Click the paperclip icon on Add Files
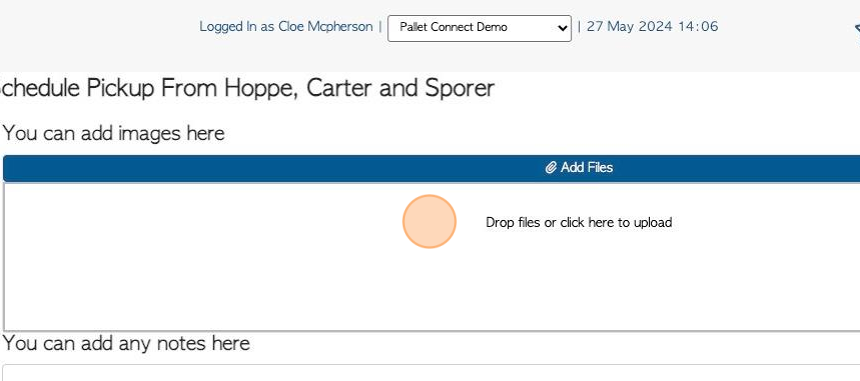 point(551,168)
